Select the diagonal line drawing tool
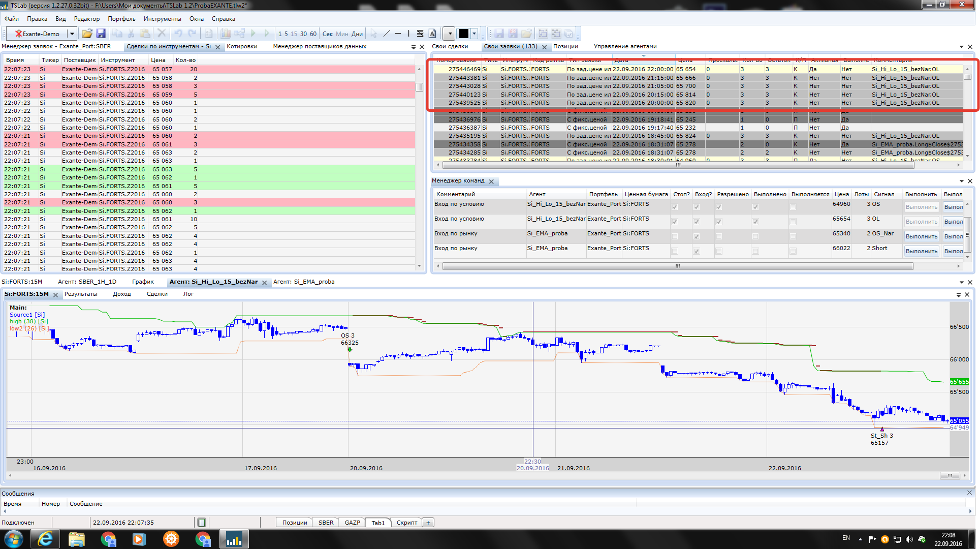This screenshot has width=980, height=549. click(387, 34)
